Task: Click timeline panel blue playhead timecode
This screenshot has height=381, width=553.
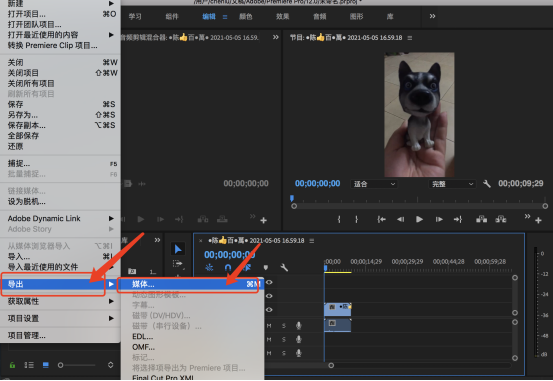Action: pos(230,255)
